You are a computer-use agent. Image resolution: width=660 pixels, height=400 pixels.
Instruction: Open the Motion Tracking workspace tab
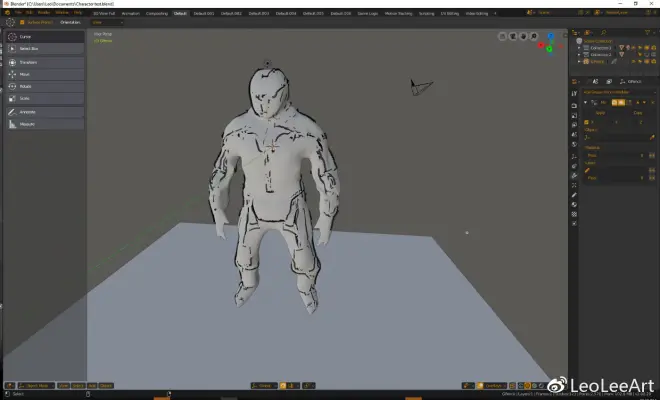[x=398, y=13]
